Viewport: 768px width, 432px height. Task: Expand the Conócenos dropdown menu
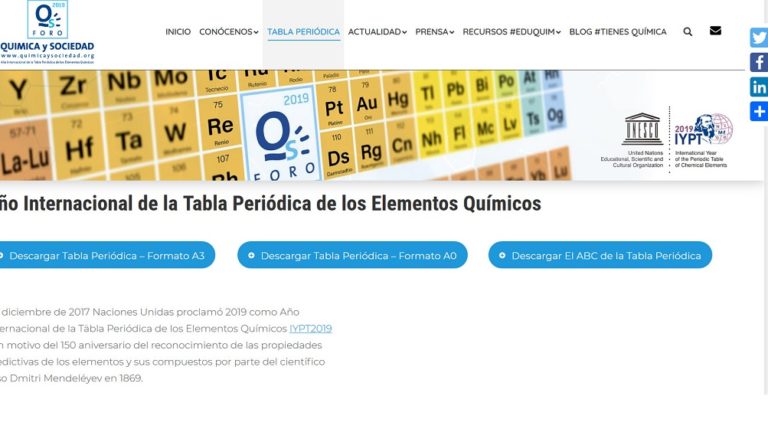[x=228, y=32]
